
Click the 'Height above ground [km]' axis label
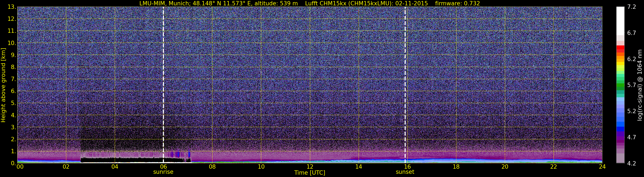[3, 85]
